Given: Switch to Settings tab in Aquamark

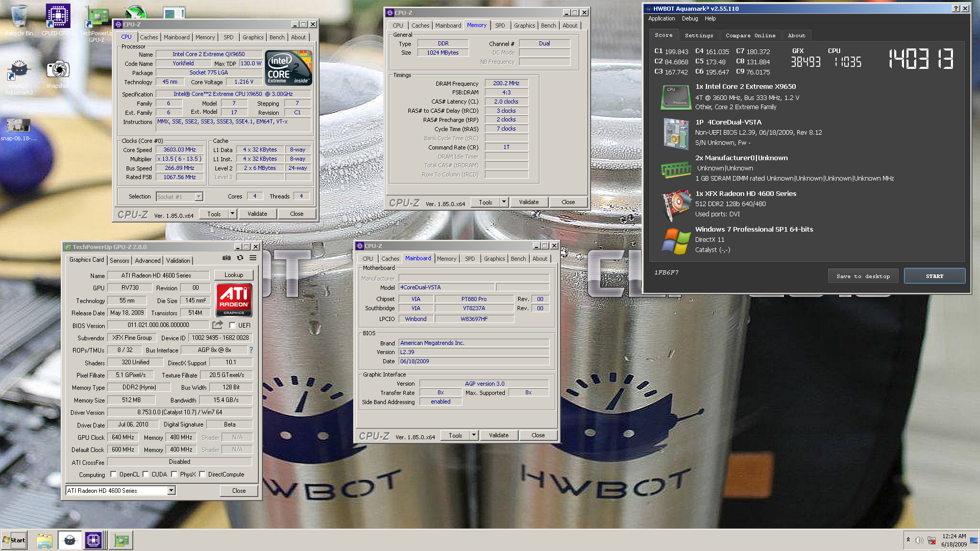Looking at the screenshot, I should coord(699,35).
